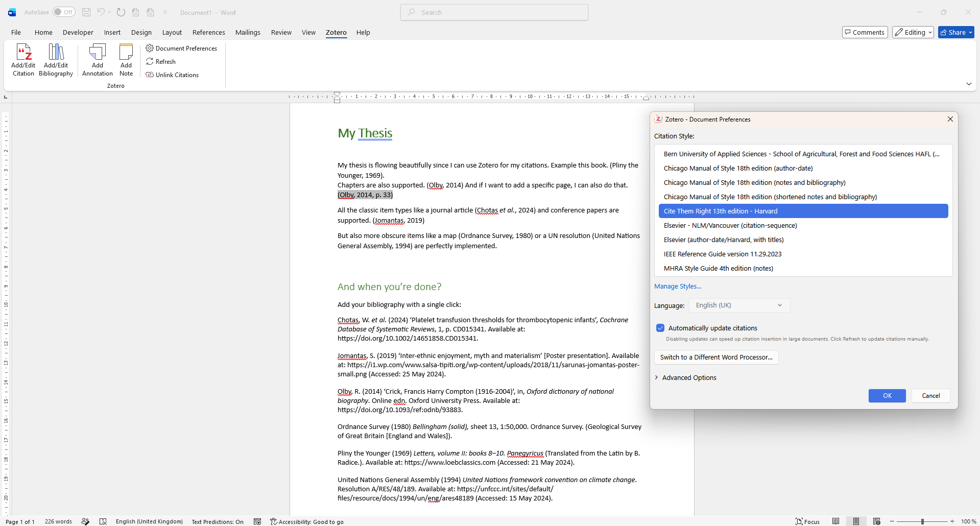Viewport: 980px width, 526px height.
Task: Switch to the View tab
Action: click(308, 32)
